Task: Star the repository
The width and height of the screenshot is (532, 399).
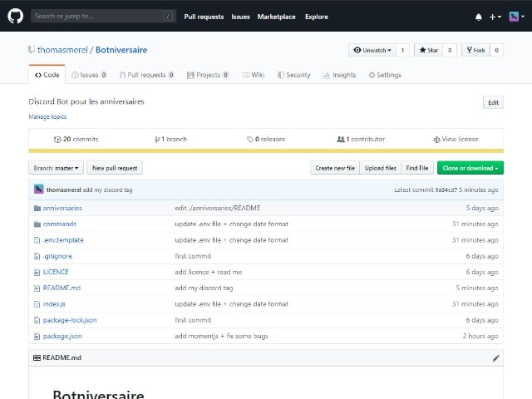Action: (x=429, y=50)
